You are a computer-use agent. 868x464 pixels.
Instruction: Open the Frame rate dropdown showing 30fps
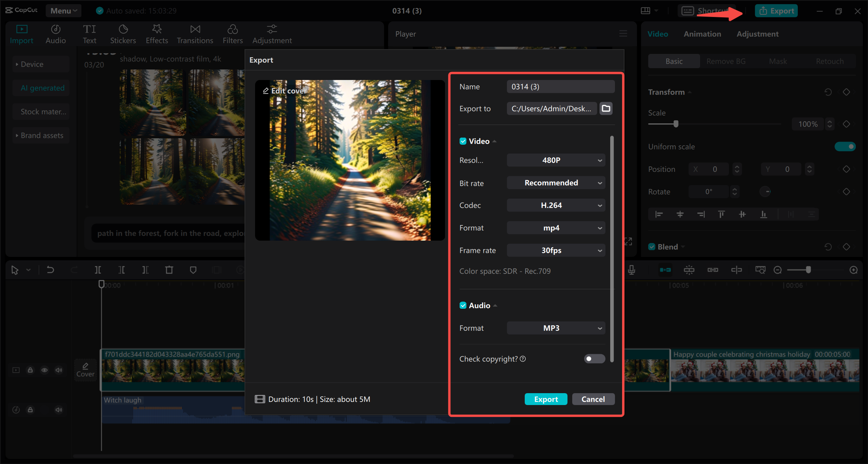pyautogui.click(x=555, y=250)
